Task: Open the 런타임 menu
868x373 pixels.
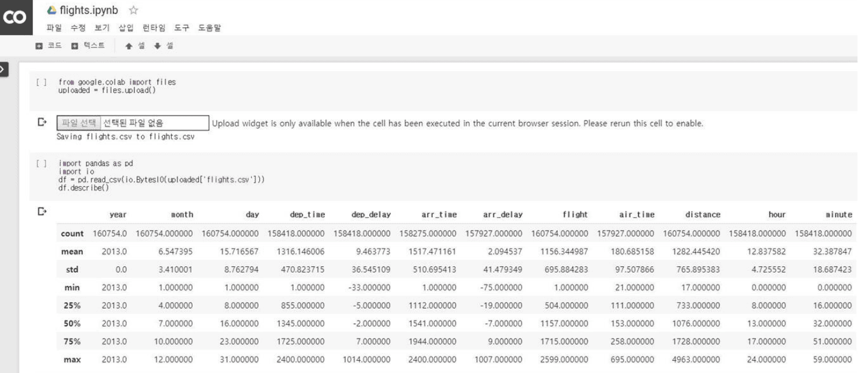Action: [x=154, y=28]
